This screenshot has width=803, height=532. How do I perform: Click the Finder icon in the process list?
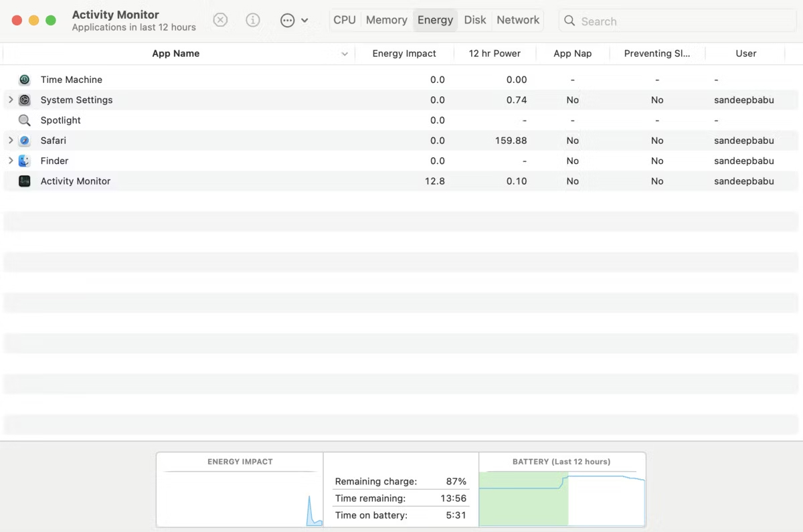[24, 161]
